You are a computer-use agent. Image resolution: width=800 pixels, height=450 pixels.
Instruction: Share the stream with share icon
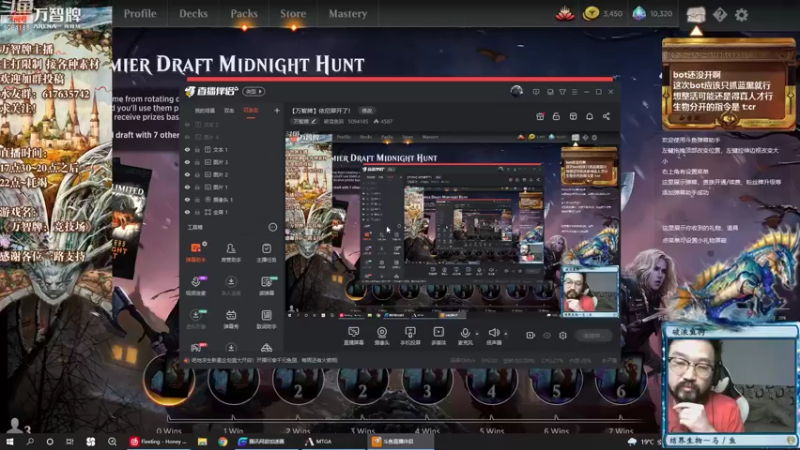coord(606,116)
